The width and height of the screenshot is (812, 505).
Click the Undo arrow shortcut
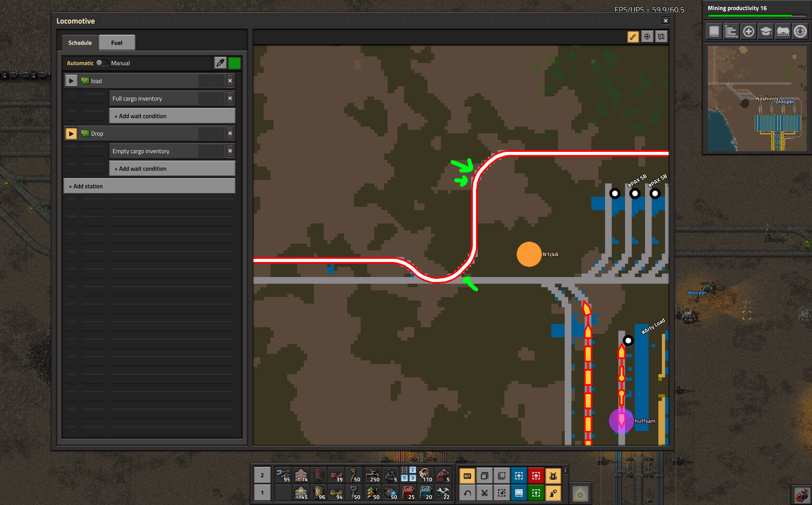(467, 493)
